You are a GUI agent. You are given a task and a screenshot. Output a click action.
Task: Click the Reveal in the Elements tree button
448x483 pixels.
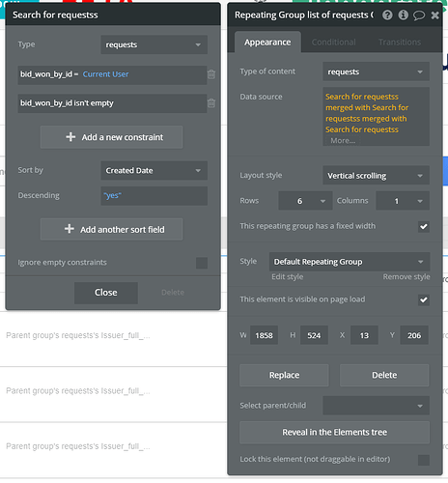point(335,433)
